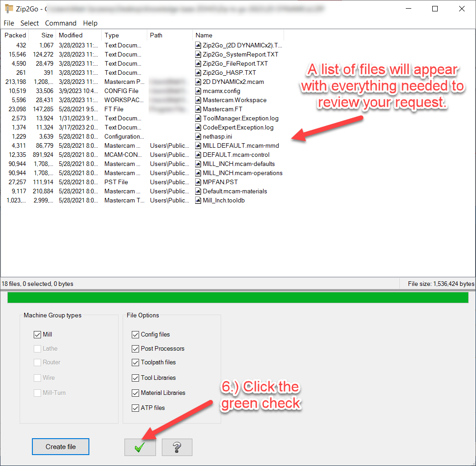This screenshot has width=476, height=466.
Task: Select file icon for Mastercam.FT
Action: (x=198, y=109)
